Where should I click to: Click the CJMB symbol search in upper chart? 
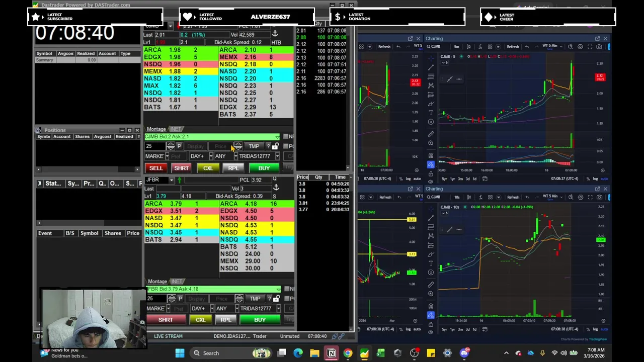[x=434, y=47]
